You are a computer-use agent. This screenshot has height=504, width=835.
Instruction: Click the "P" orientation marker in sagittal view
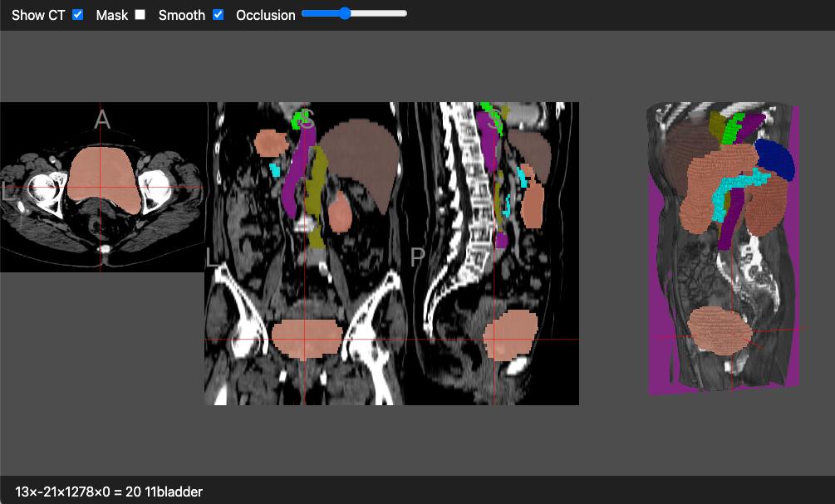pos(416,257)
